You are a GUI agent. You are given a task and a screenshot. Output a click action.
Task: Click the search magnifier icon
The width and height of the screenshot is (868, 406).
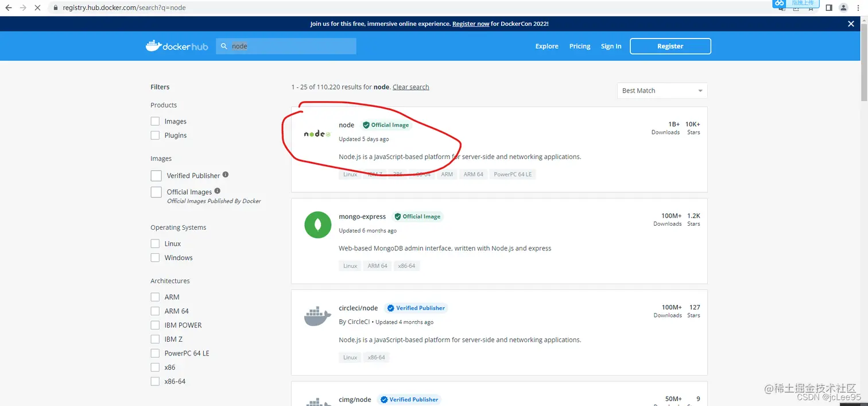pyautogui.click(x=224, y=46)
